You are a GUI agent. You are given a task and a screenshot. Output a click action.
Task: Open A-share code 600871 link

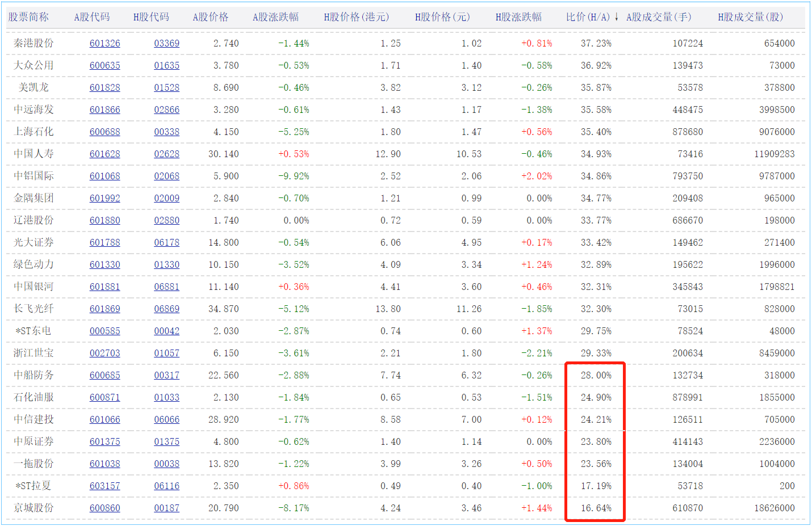105,397
